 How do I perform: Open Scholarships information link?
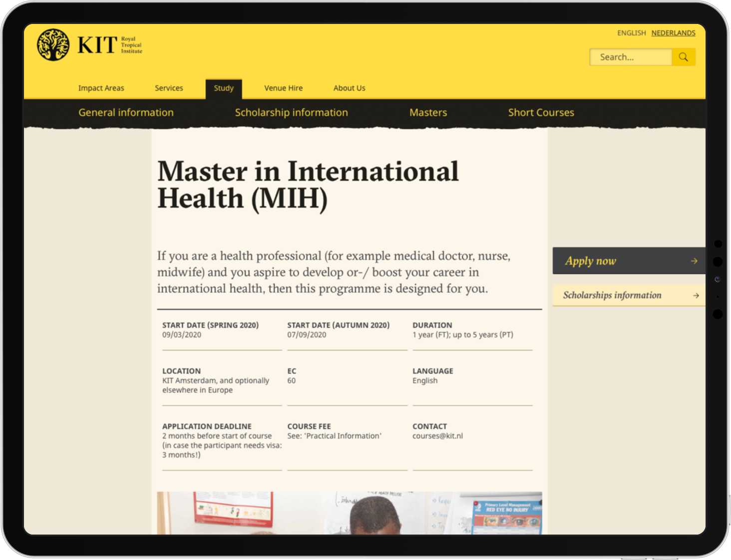coord(629,295)
